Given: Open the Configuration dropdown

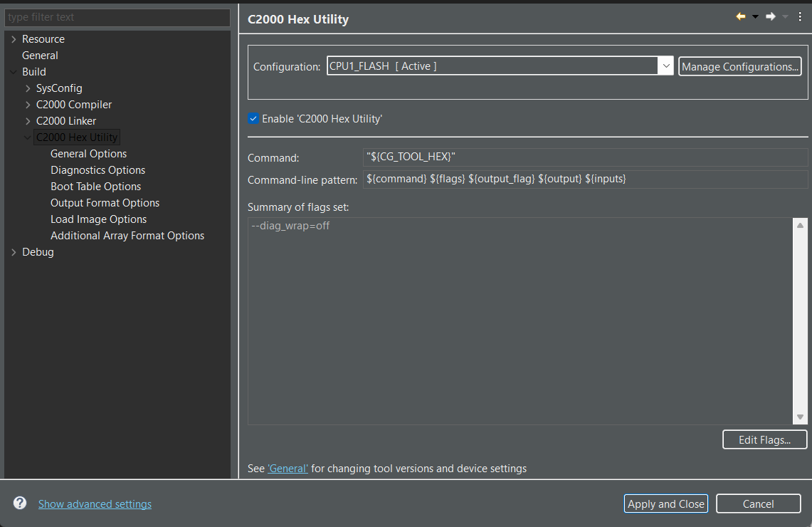Looking at the screenshot, I should pos(665,66).
